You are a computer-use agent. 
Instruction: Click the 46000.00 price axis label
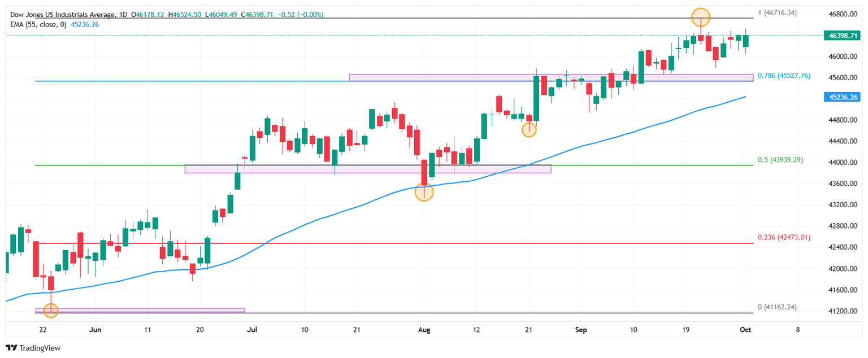tap(844, 56)
